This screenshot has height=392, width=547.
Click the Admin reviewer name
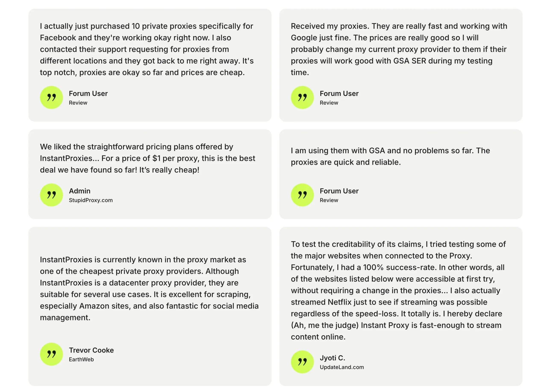click(x=79, y=191)
